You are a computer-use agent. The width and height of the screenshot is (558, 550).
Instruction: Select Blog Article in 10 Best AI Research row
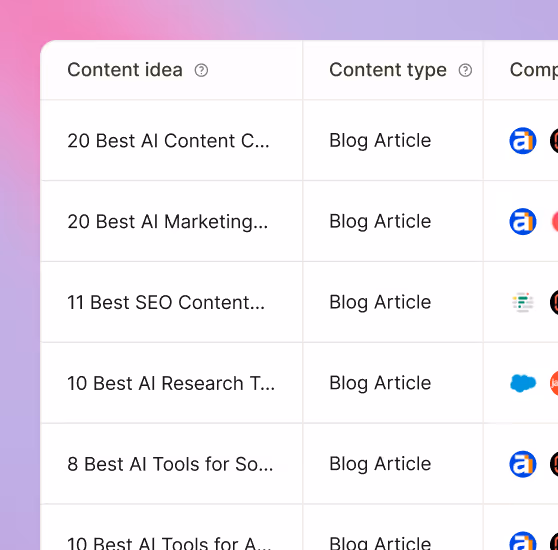click(380, 383)
